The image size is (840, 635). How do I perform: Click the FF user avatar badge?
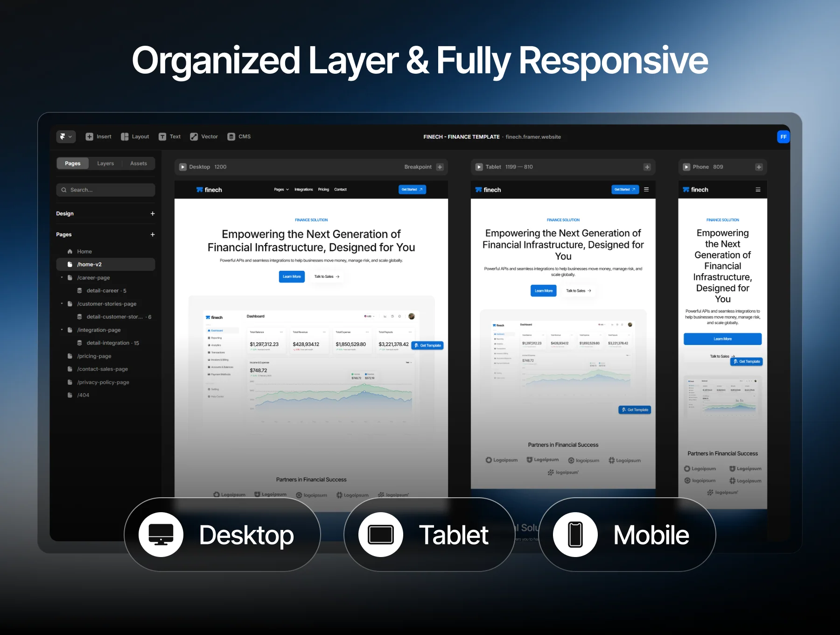click(784, 137)
